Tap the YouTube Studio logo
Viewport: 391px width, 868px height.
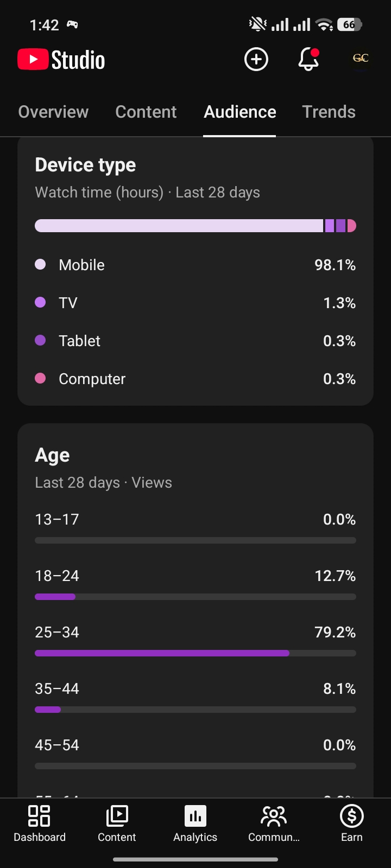(61, 60)
